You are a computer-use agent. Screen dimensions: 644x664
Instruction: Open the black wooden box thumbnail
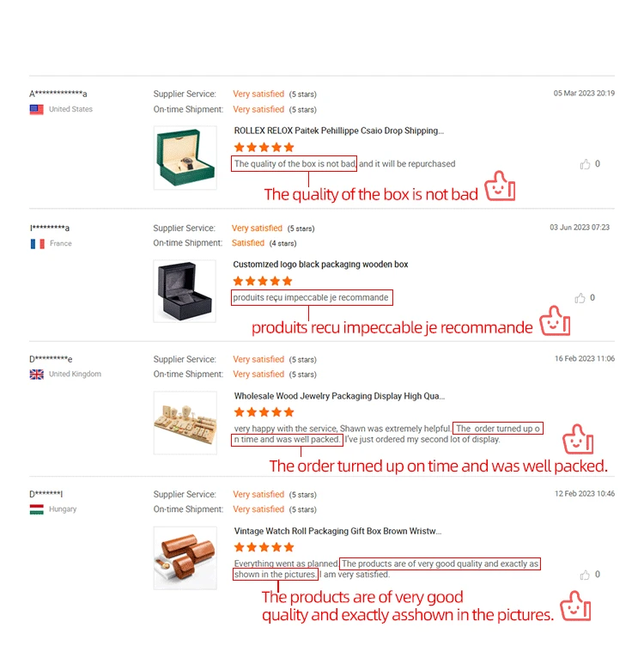185,291
